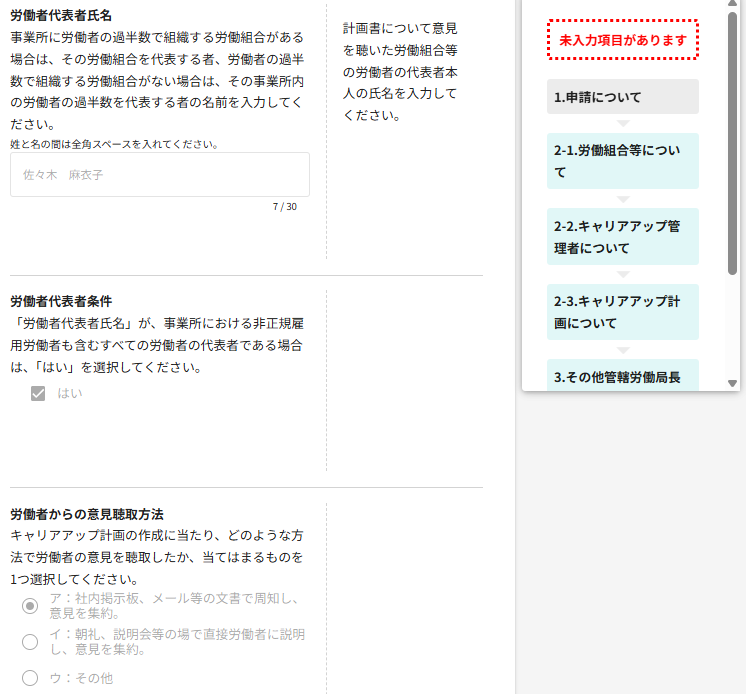This screenshot has height=694, width=746.
Task: Toggle the はい checkbox for 労働者代表者条件
Action: click(x=39, y=394)
